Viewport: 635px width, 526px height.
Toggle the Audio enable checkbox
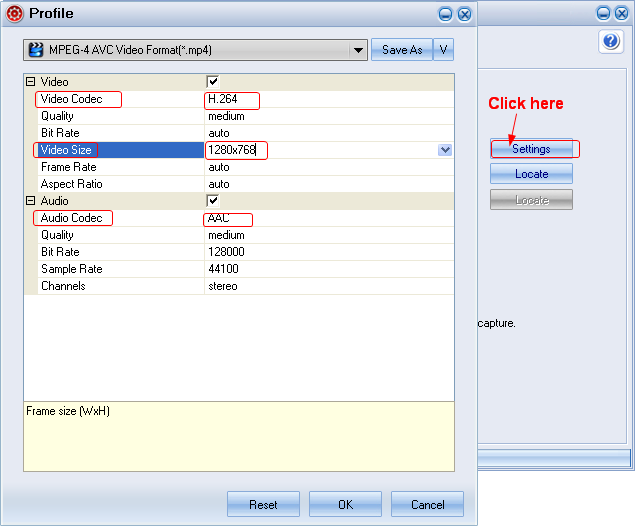point(213,200)
